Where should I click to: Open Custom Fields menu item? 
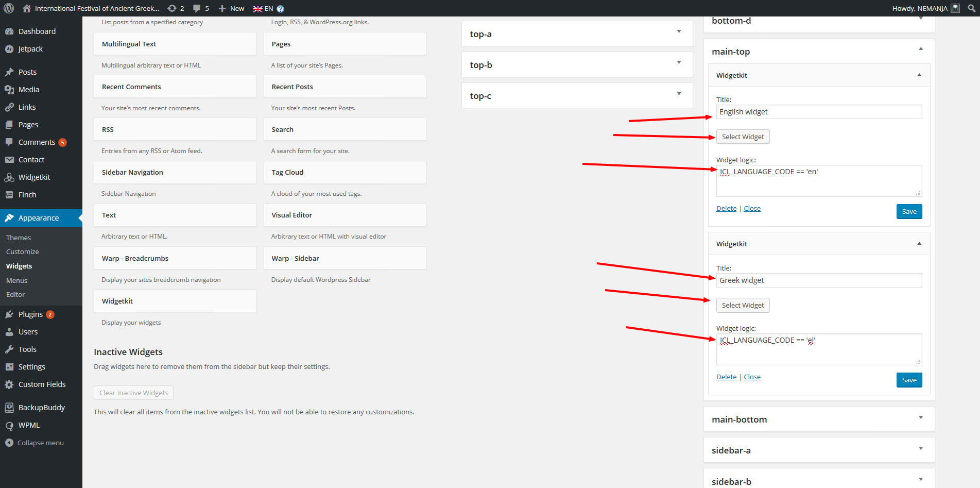pos(41,384)
